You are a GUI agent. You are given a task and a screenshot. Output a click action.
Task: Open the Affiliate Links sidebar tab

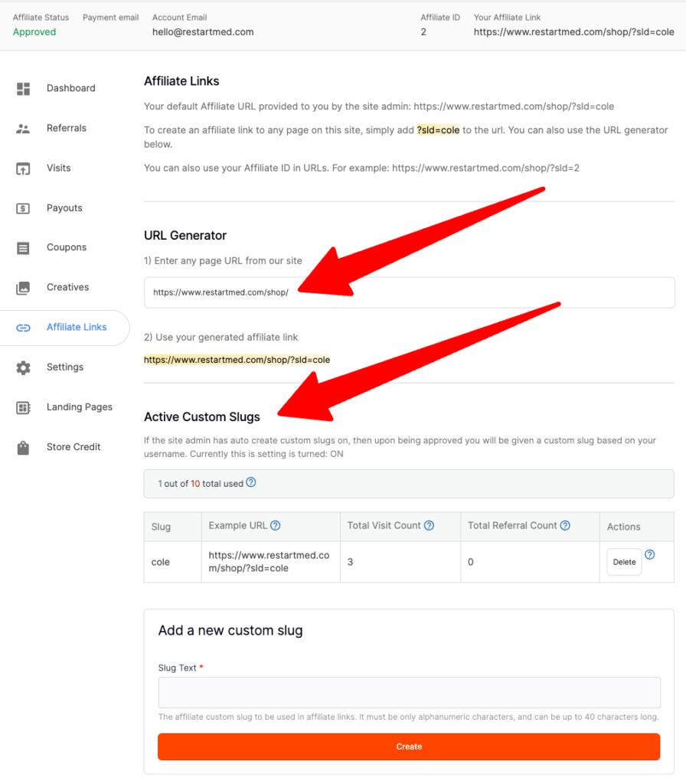point(76,328)
